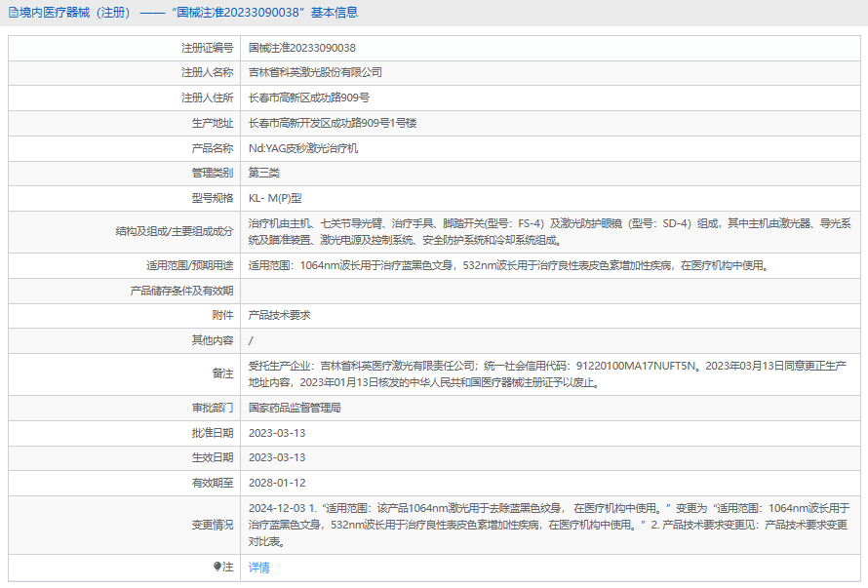Select the model specification KL- M(P)型
868x588 pixels.
tap(275, 198)
